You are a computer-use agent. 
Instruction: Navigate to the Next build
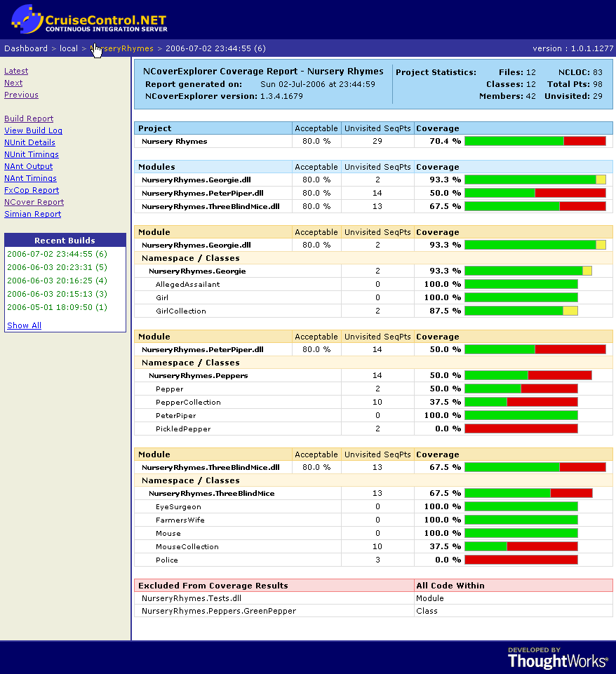click(x=13, y=83)
